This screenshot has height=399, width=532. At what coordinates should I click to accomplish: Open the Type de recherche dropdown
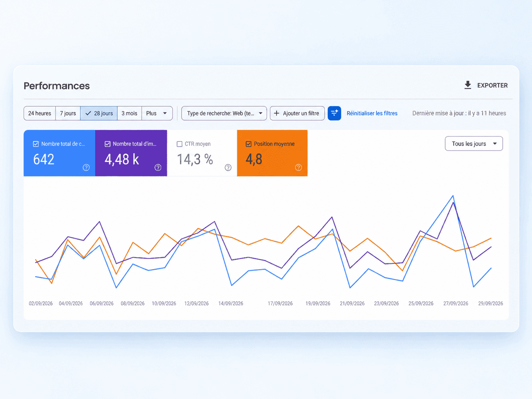(x=224, y=113)
